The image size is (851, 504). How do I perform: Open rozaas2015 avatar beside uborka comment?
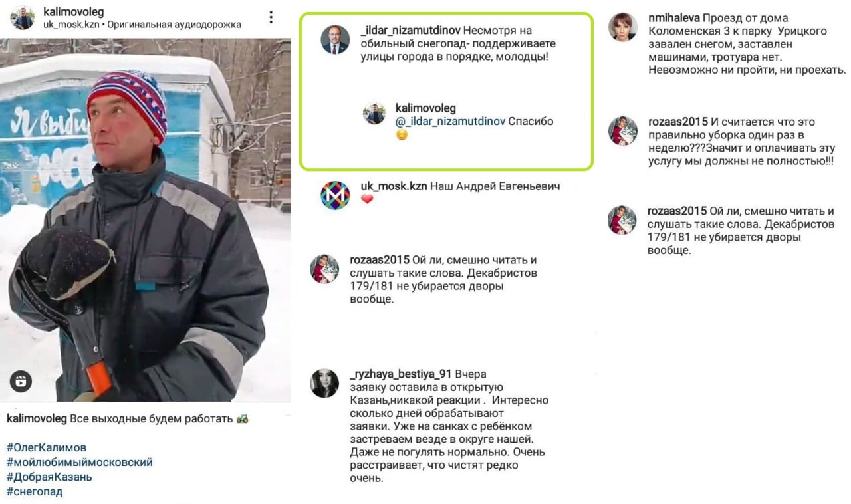point(623,130)
